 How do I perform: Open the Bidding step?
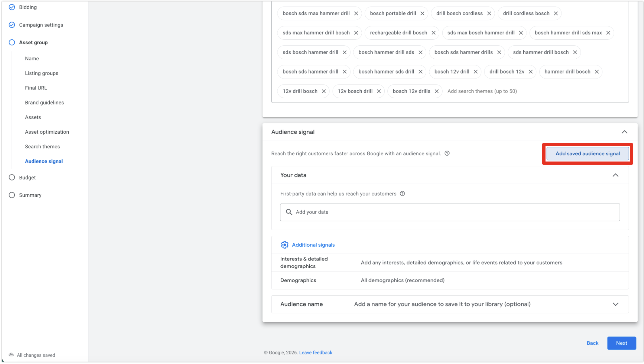point(28,7)
